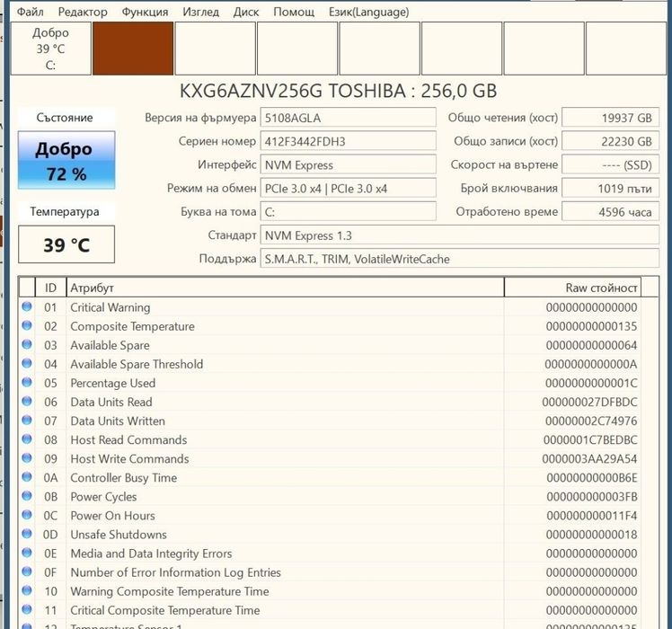Select the Host Write Commands attribute name
The width and height of the screenshot is (672, 629).
(129, 459)
